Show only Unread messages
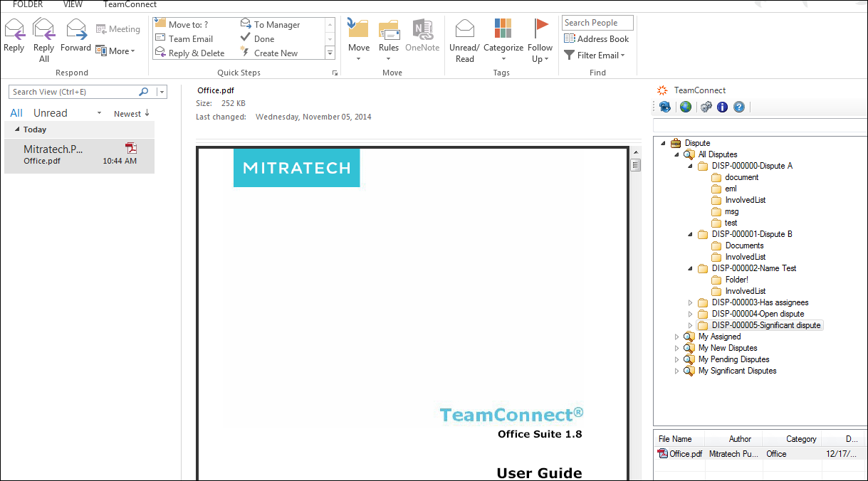Viewport: 868px width, 481px height. [50, 113]
